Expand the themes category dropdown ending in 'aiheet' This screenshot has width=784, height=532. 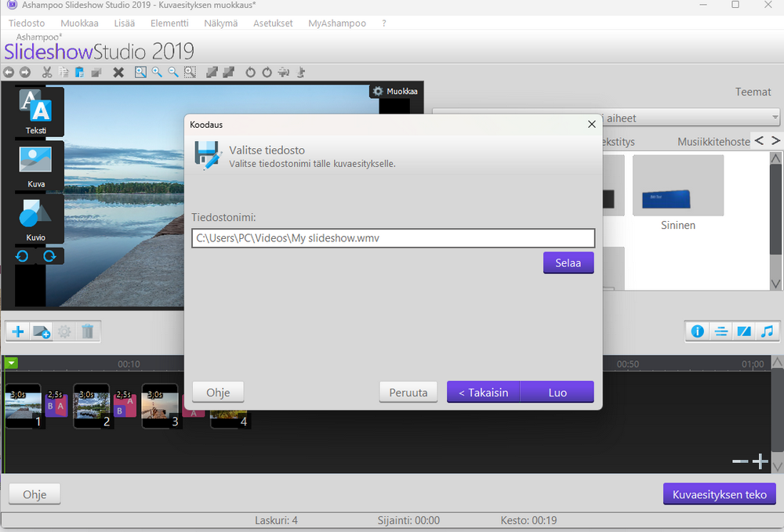tap(605, 118)
